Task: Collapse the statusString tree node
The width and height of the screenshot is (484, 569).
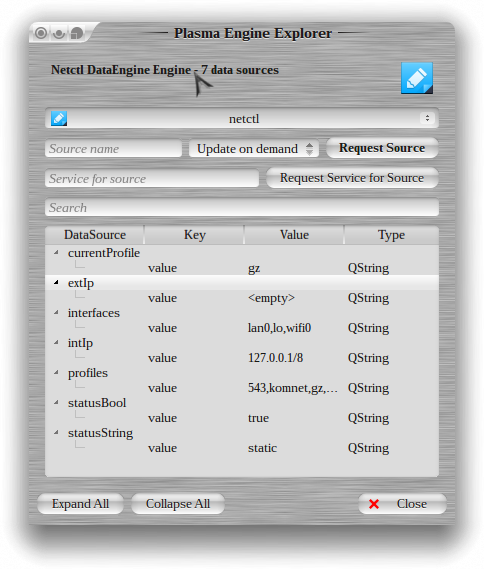Action: pos(56,433)
